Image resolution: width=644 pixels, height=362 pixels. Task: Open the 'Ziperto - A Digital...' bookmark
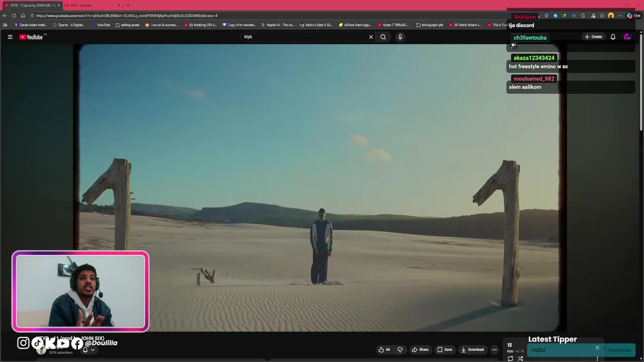(x=69, y=25)
